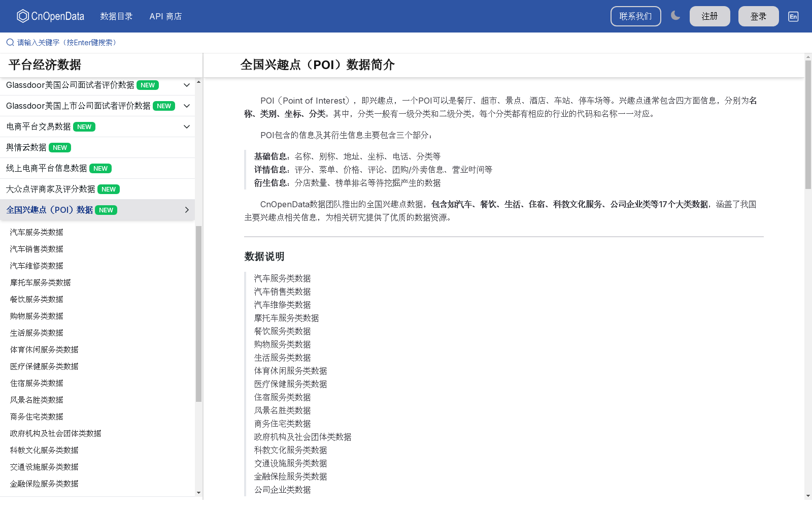The width and height of the screenshot is (812, 508).
Task: Open sidebar item 科教文化服务类数据
Action: [44, 450]
